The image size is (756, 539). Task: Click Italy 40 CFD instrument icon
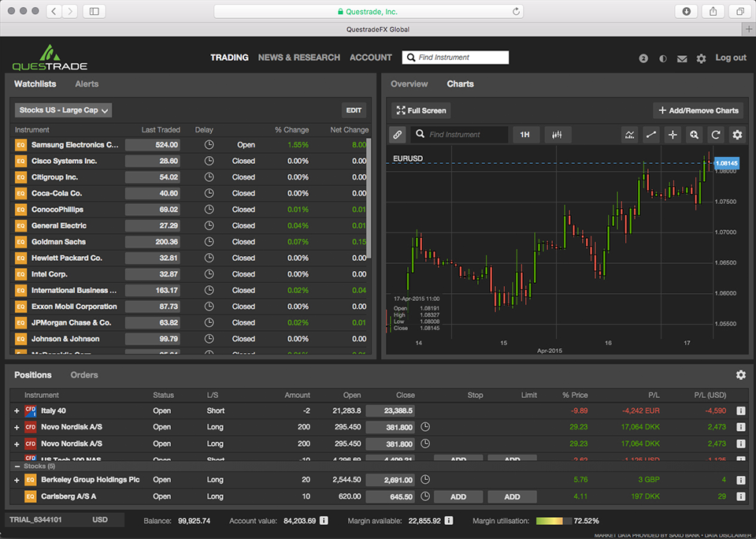tap(31, 411)
